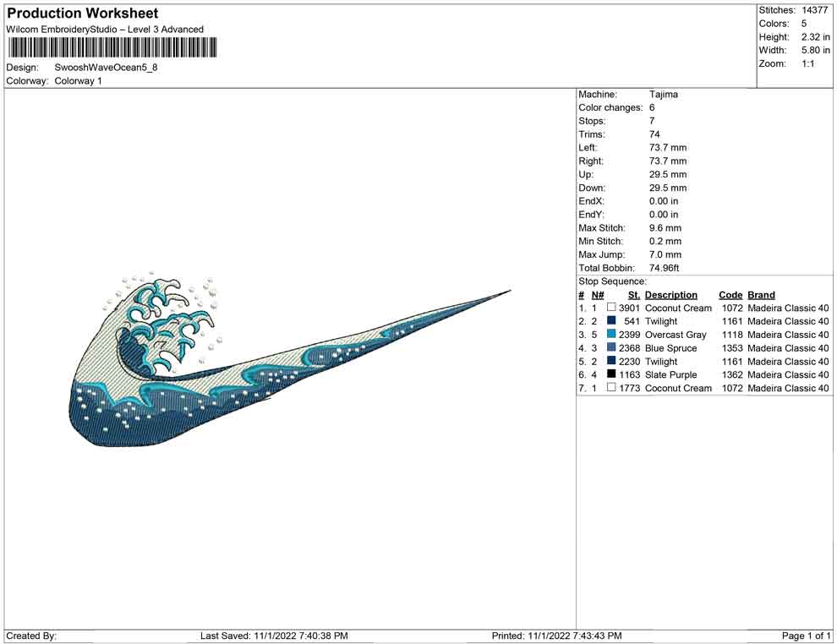Screen dimensions: 837x644
Task: Click Madeira Classic 40 in the Slate Purple row
Action: [x=788, y=374]
